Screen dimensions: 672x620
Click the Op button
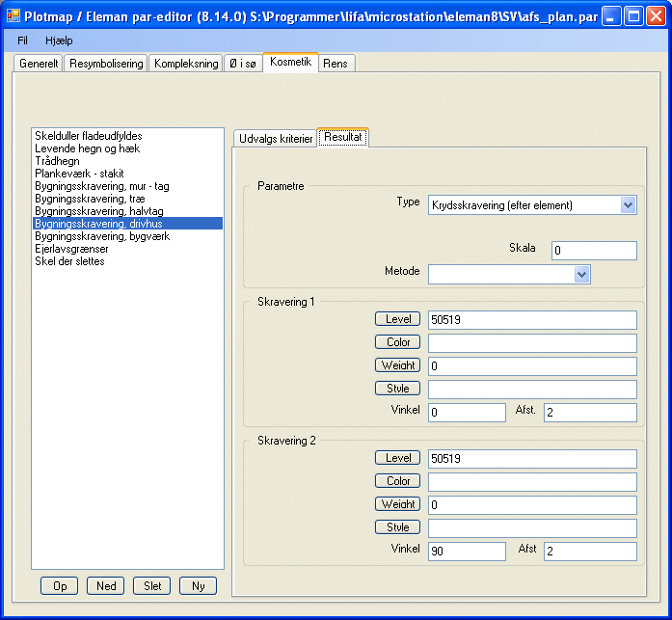click(60, 585)
